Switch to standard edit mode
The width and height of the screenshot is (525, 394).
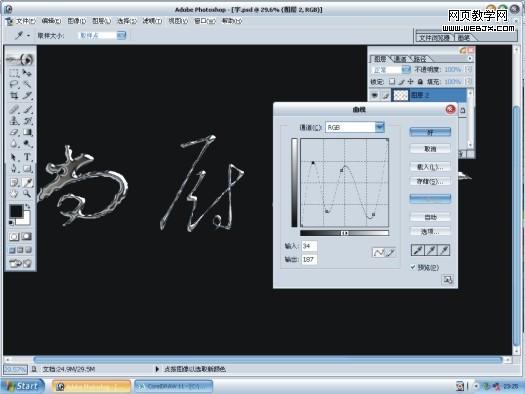pyautogui.click(x=14, y=237)
